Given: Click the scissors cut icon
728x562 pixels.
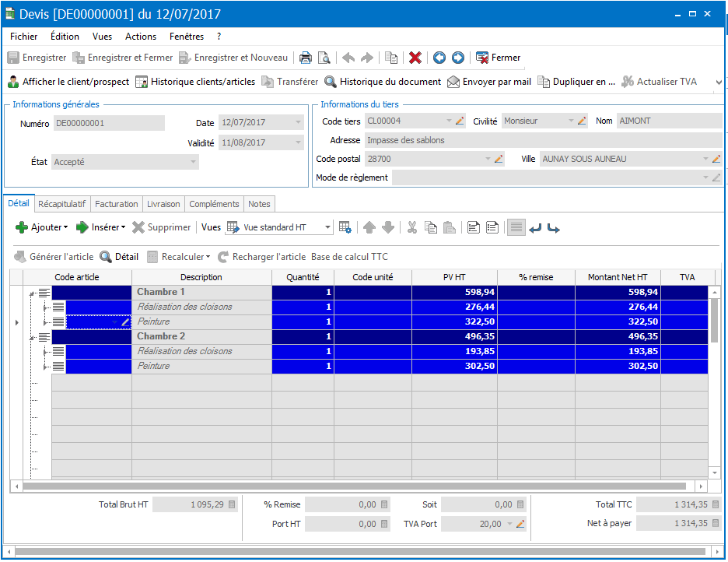Looking at the screenshot, I should tap(411, 227).
